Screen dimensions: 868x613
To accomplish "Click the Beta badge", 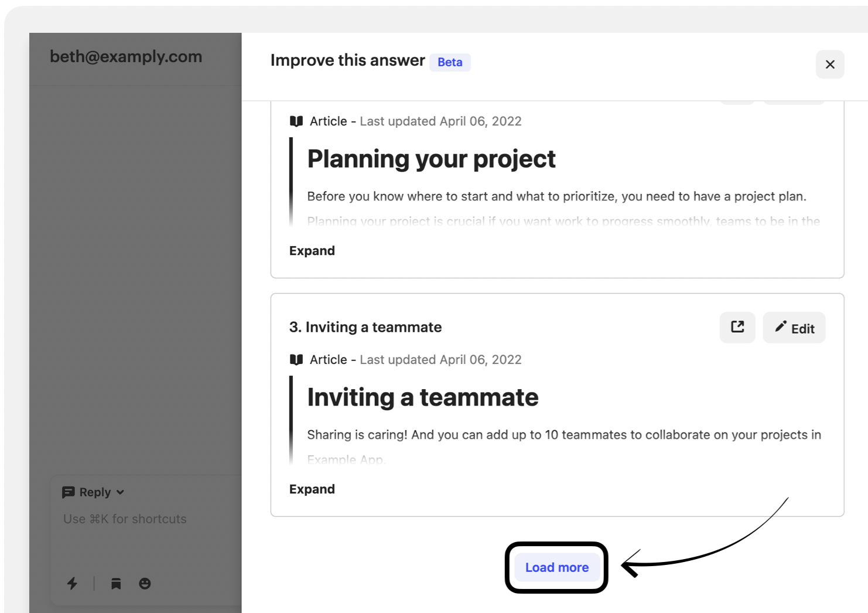I will pyautogui.click(x=449, y=62).
